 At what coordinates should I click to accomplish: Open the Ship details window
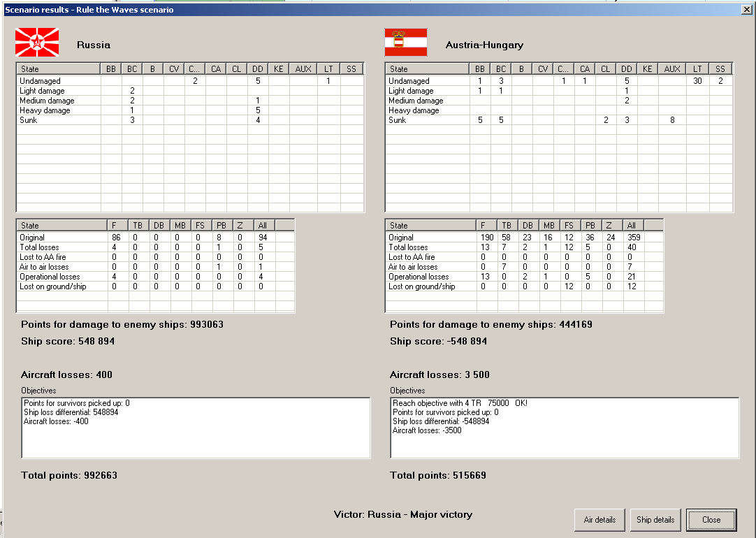(x=655, y=520)
